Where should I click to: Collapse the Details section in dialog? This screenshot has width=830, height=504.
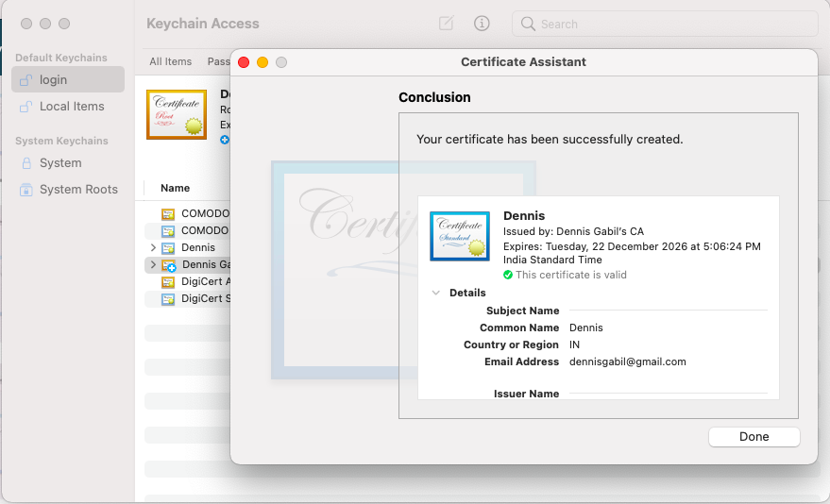(435, 293)
